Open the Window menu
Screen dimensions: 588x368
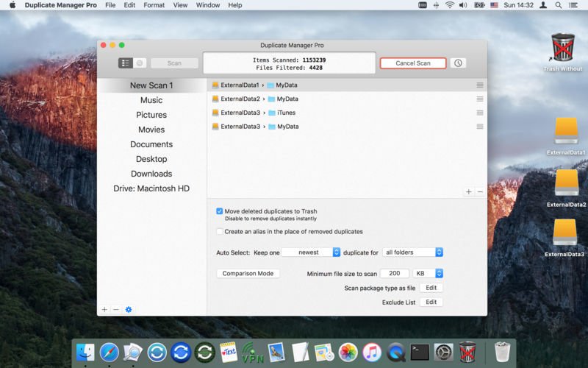[x=207, y=5]
